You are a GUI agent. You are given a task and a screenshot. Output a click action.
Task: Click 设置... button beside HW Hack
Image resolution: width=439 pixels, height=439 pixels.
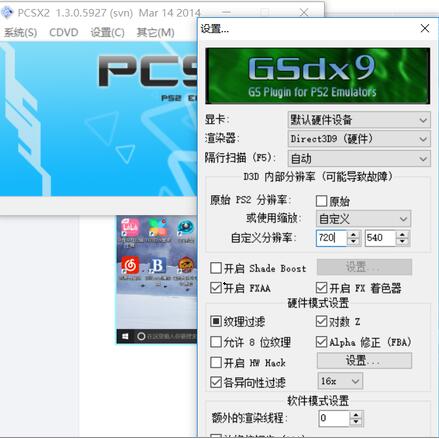pos(364,361)
